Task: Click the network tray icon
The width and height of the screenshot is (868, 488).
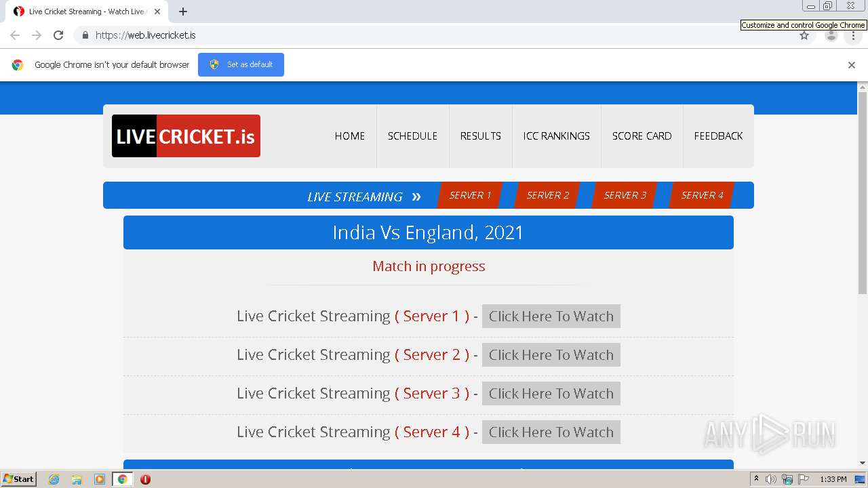Action: coord(787,479)
